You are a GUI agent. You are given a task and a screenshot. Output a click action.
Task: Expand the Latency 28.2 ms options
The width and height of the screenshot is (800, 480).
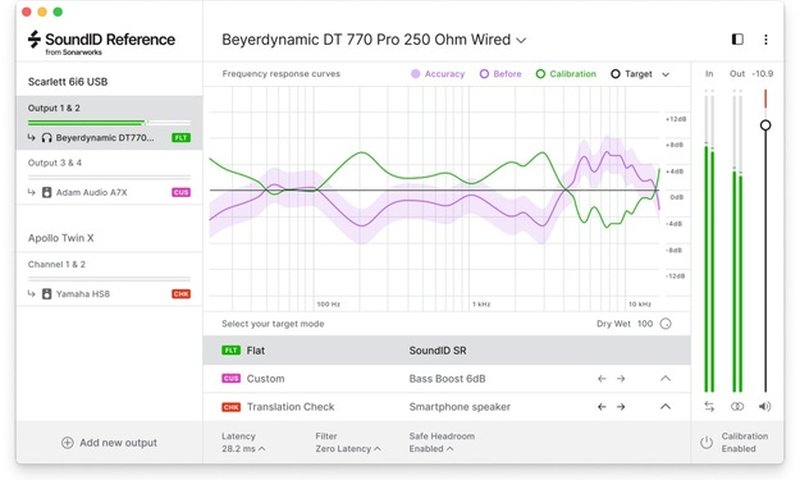[243, 449]
